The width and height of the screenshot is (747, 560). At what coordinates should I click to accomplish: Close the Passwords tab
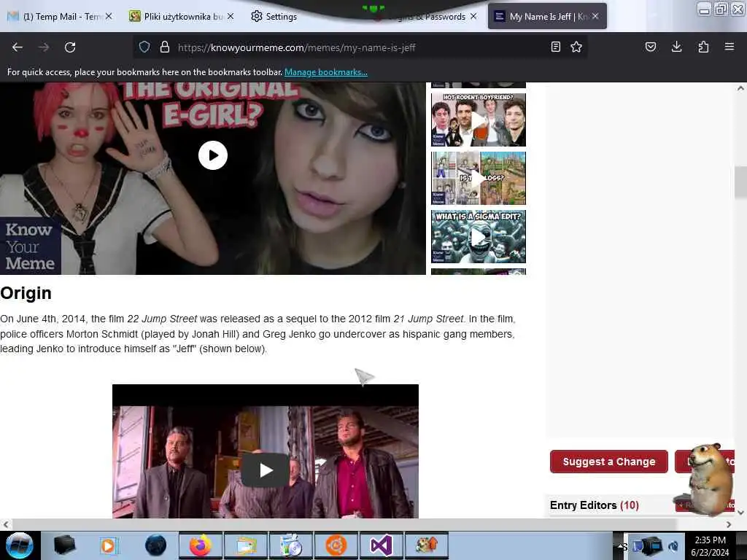coord(473,16)
